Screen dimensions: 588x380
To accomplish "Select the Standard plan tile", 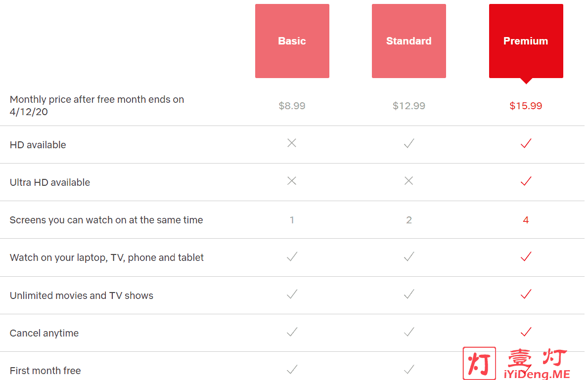I will [x=409, y=41].
